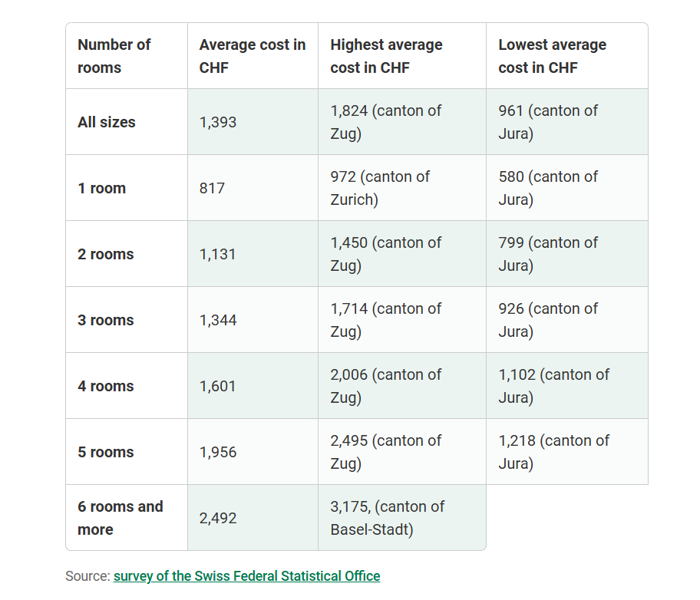Click the 2,492 average cost cell
The width and height of the screenshot is (700, 600).
pos(218,518)
